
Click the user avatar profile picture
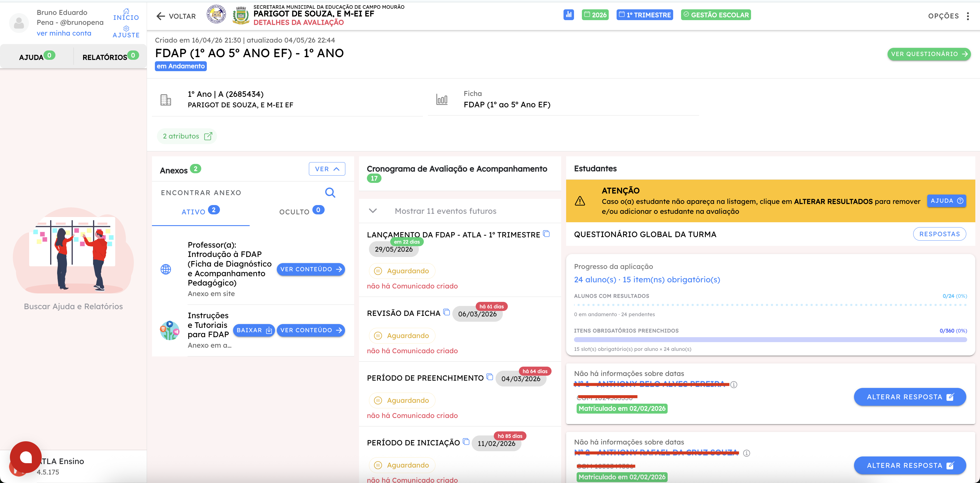[x=19, y=23]
